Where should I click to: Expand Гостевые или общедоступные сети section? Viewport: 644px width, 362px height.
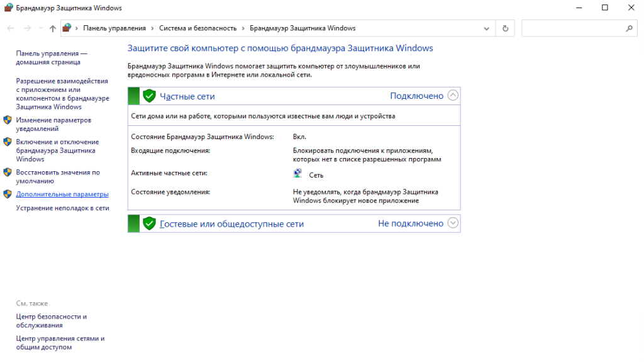453,223
